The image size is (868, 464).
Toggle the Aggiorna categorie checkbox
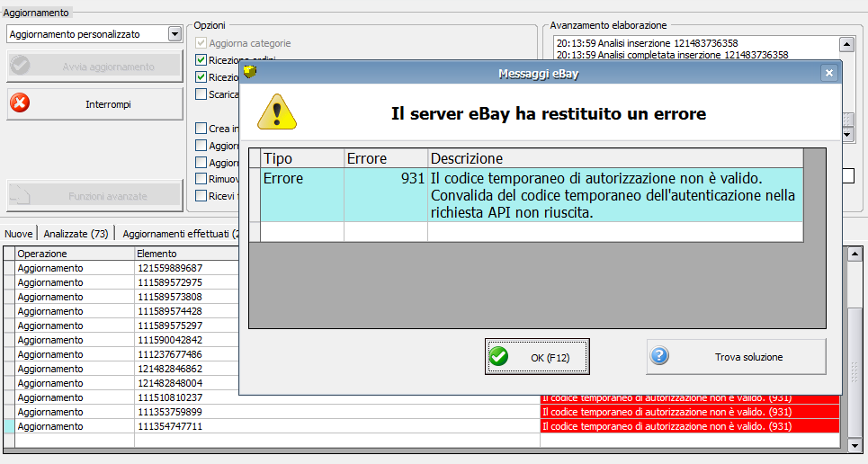click(x=201, y=43)
